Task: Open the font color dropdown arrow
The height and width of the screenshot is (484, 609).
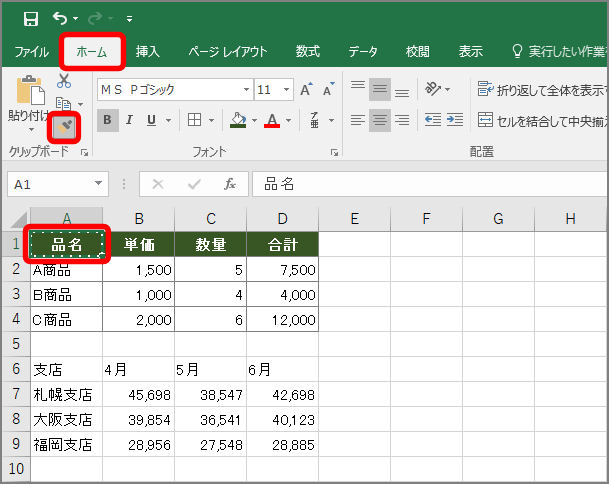Action: tap(289, 120)
